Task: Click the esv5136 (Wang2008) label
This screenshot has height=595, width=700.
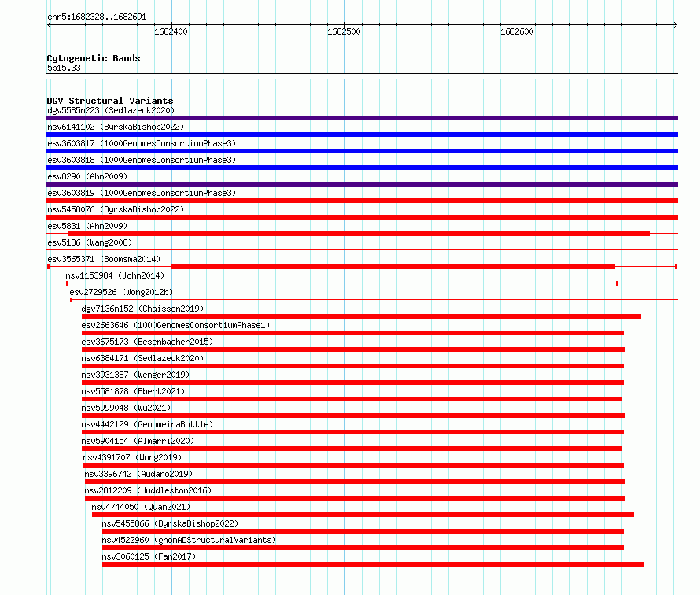Action: [90, 242]
